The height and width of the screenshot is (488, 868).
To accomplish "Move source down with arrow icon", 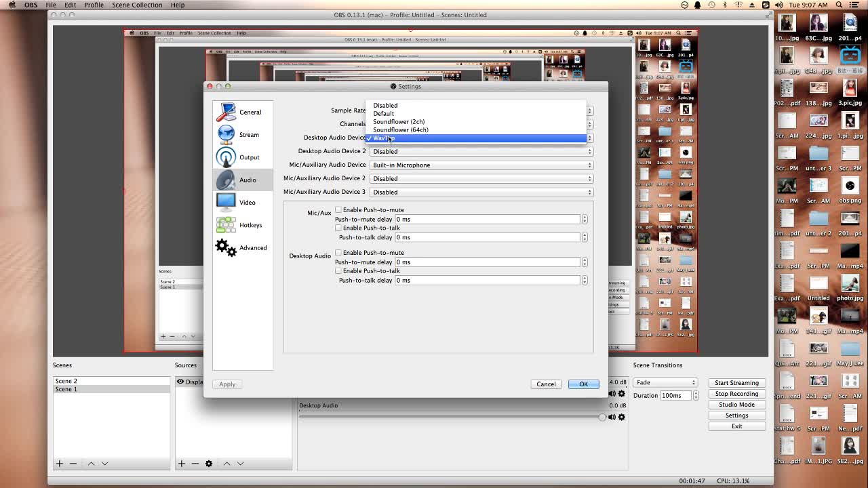I will 240,464.
